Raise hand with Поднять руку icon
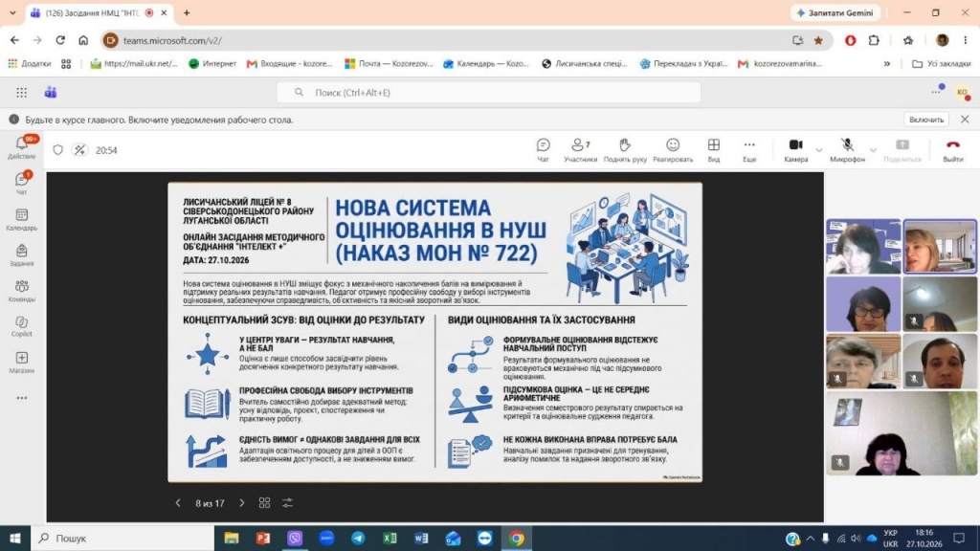Viewport: 980px width, 551px height. 624,150
